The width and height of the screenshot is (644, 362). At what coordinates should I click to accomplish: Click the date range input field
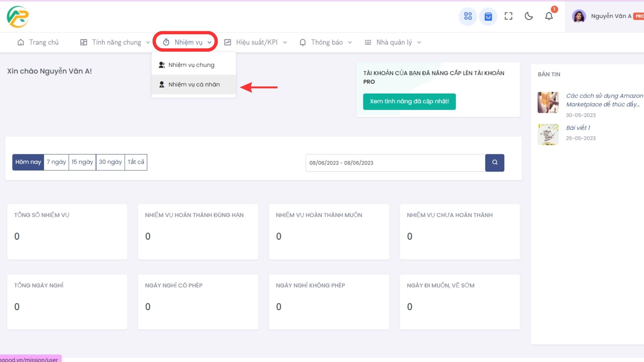[x=395, y=163]
